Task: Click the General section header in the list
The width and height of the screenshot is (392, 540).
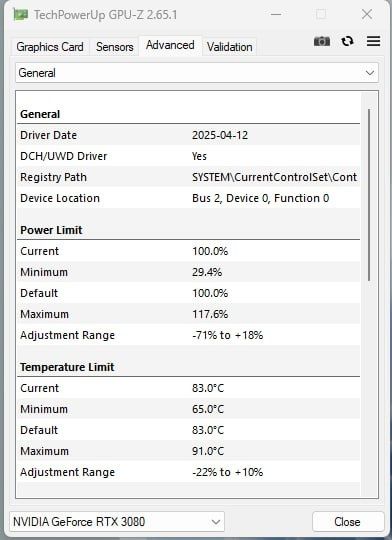Action: (x=40, y=114)
